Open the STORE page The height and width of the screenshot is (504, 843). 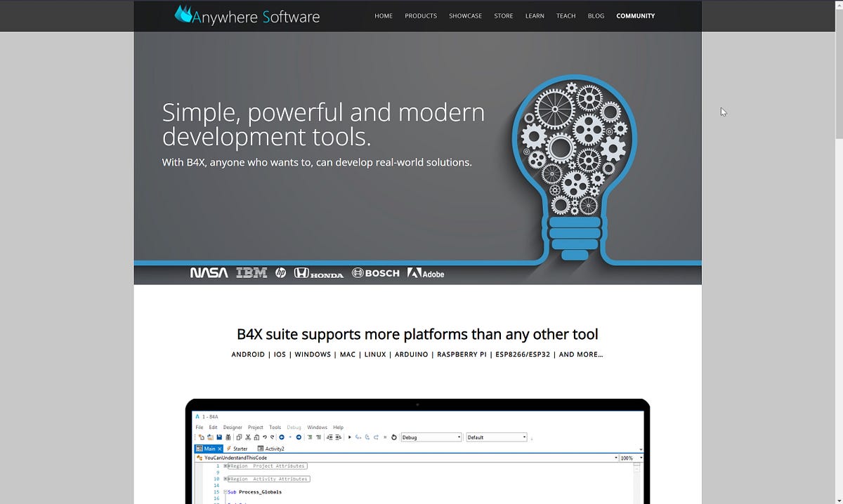pyautogui.click(x=504, y=15)
